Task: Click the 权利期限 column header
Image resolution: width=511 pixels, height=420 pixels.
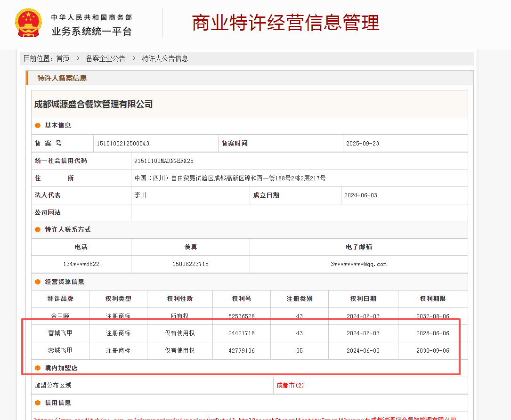Action: coord(433,299)
